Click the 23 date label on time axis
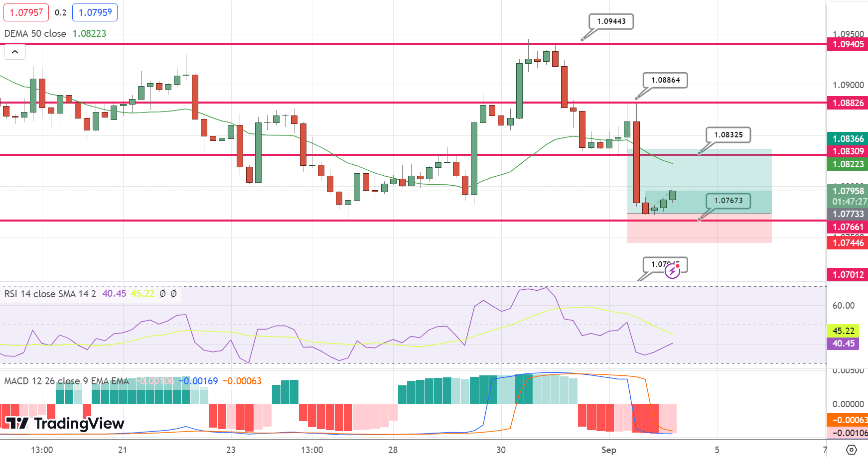This screenshot has width=868, height=457. point(231,450)
